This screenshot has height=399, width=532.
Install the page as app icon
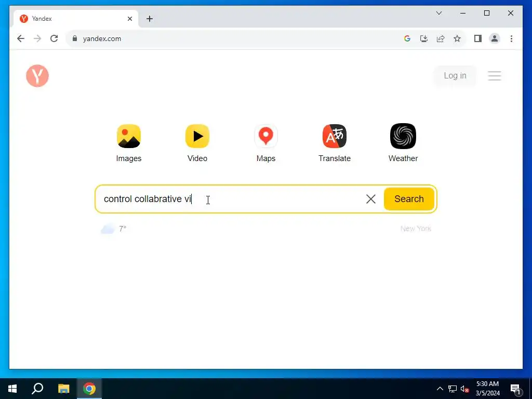pyautogui.click(x=424, y=38)
